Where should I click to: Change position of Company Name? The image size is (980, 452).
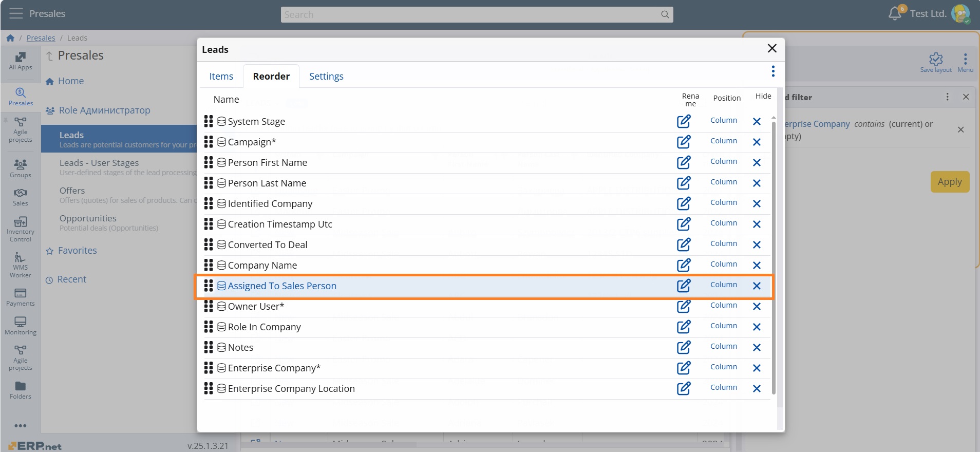[724, 264]
